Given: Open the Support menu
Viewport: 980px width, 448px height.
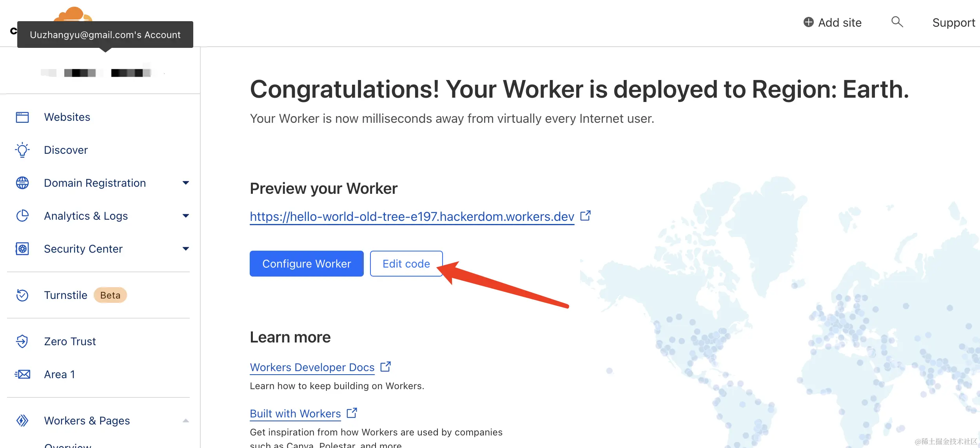Looking at the screenshot, I should (x=953, y=23).
